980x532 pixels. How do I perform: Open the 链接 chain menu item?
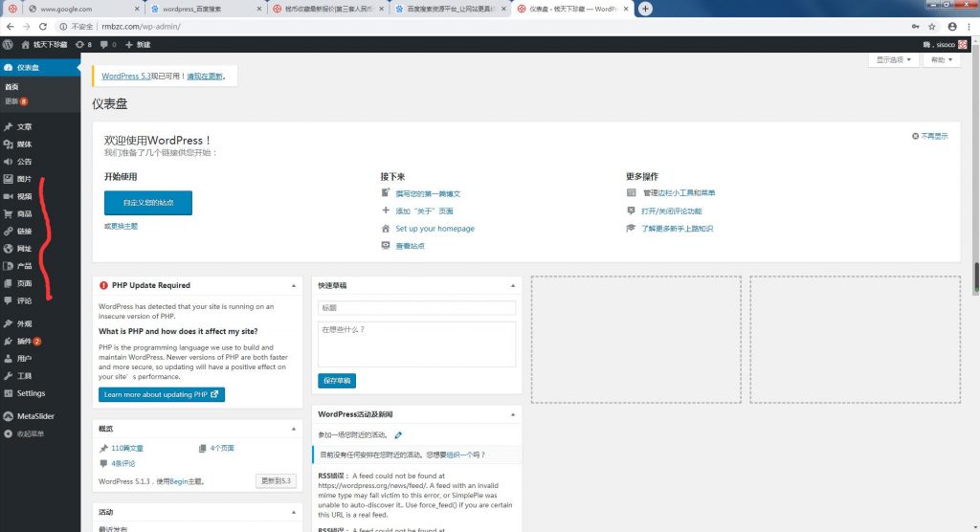click(x=40, y=232)
